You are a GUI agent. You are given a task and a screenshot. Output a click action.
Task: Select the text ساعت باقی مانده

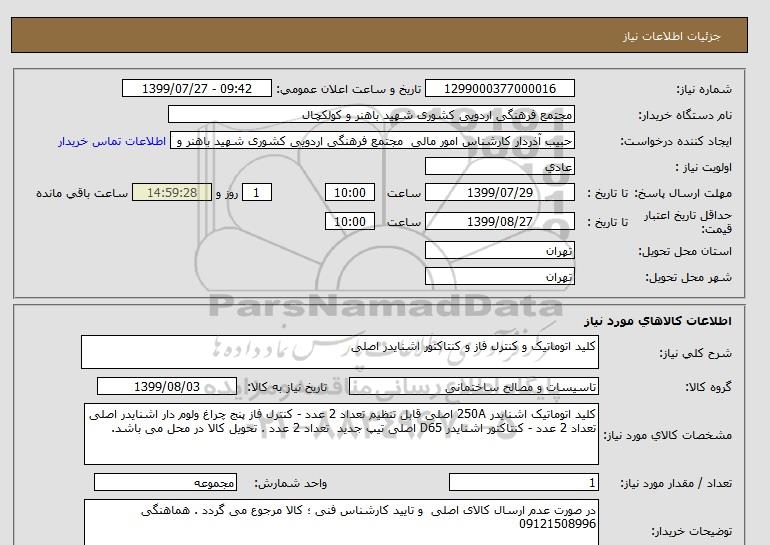coord(82,193)
